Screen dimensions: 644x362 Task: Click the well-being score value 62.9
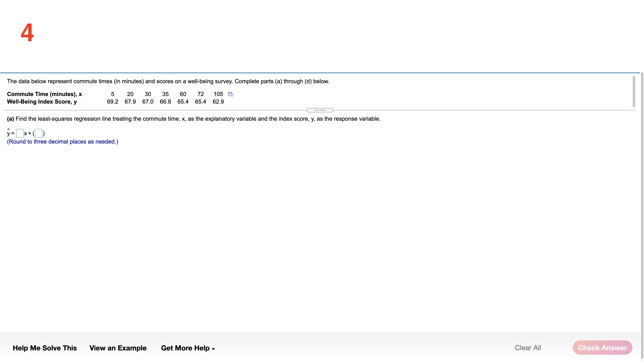218,102
